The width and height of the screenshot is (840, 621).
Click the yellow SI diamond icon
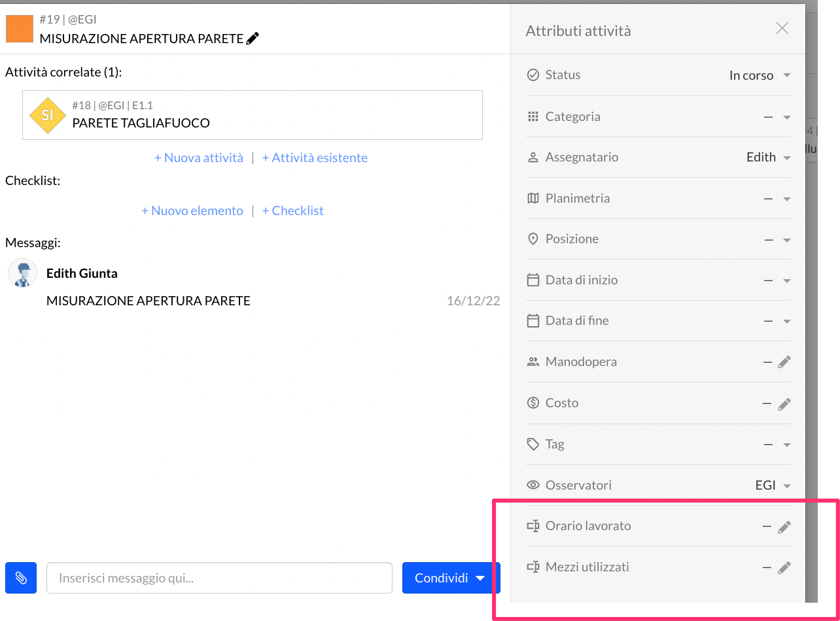click(47, 115)
